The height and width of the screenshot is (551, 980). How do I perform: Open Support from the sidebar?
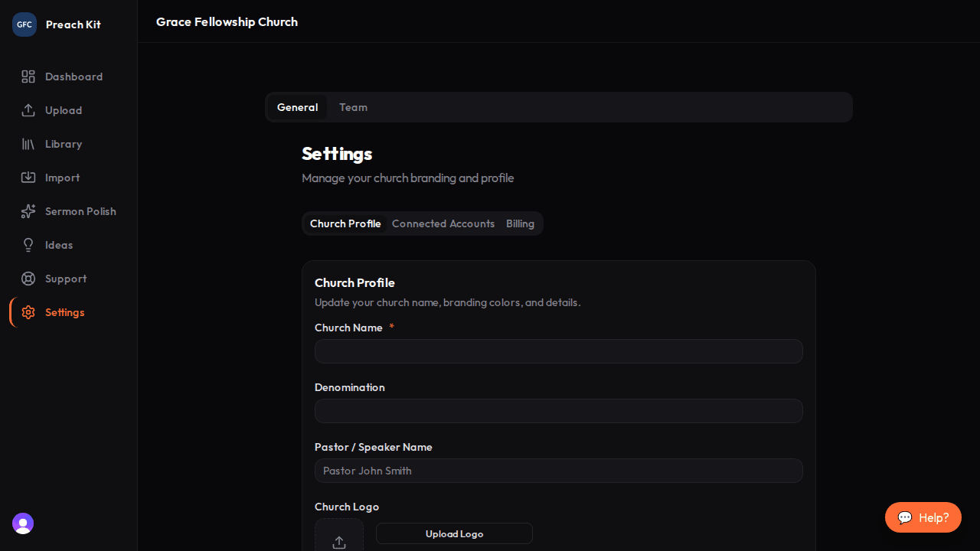[x=65, y=279]
